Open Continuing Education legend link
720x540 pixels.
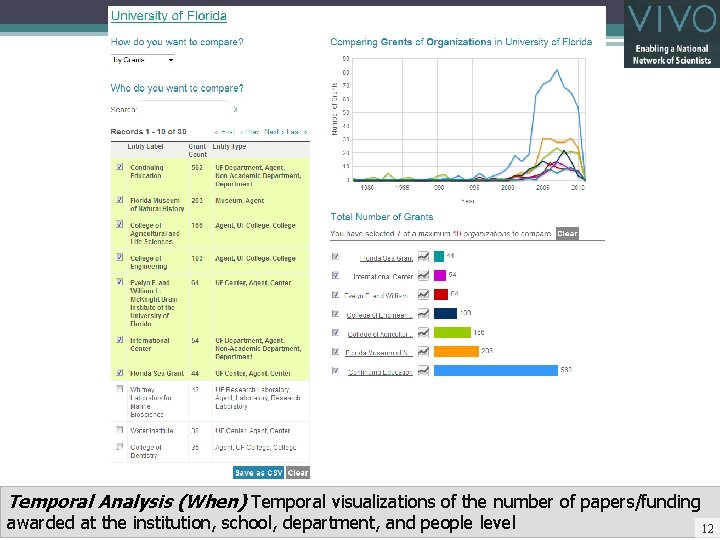[380, 372]
